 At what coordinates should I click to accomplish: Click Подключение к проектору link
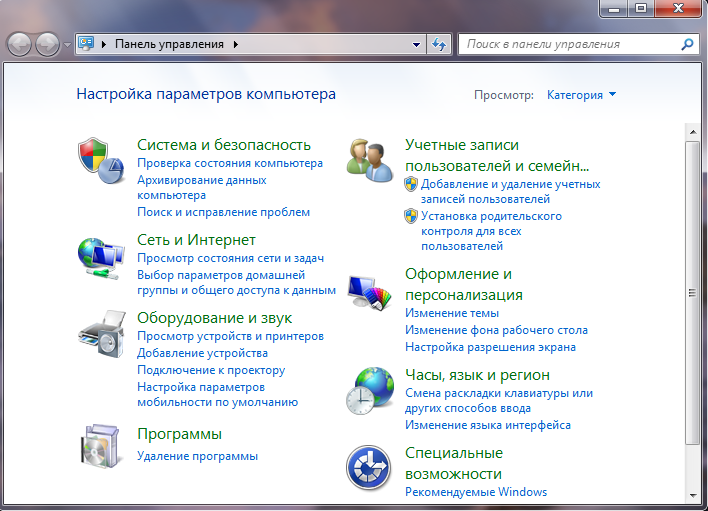click(x=211, y=370)
